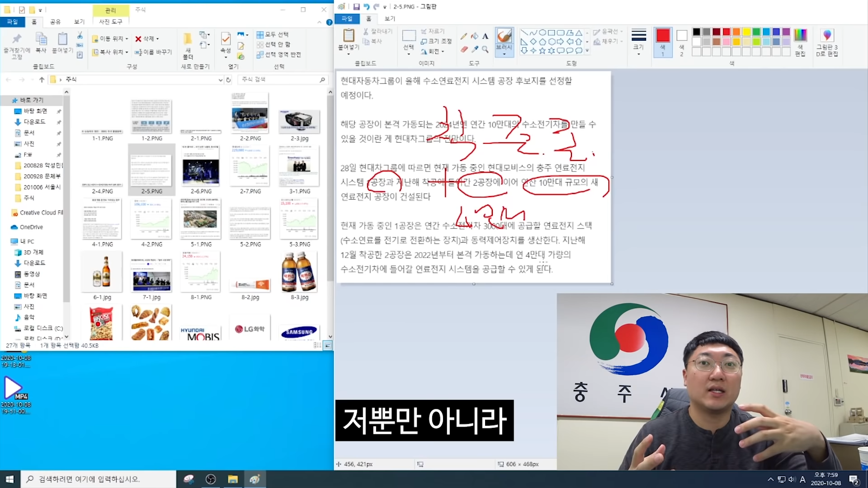Open Explorer Share tab

(x=55, y=22)
